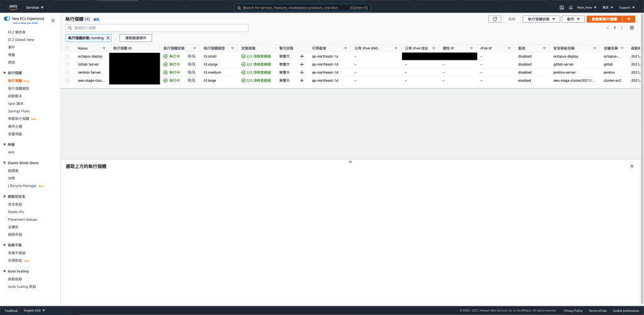Select the aws-stage-clus instance checkbox

67,80
